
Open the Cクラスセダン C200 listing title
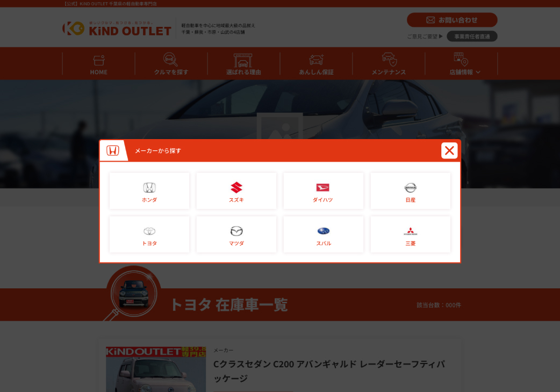click(329, 371)
